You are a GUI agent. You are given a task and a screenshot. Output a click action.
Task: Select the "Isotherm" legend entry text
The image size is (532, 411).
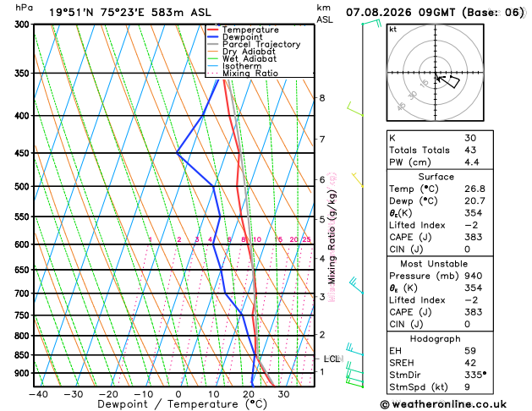[242, 66]
